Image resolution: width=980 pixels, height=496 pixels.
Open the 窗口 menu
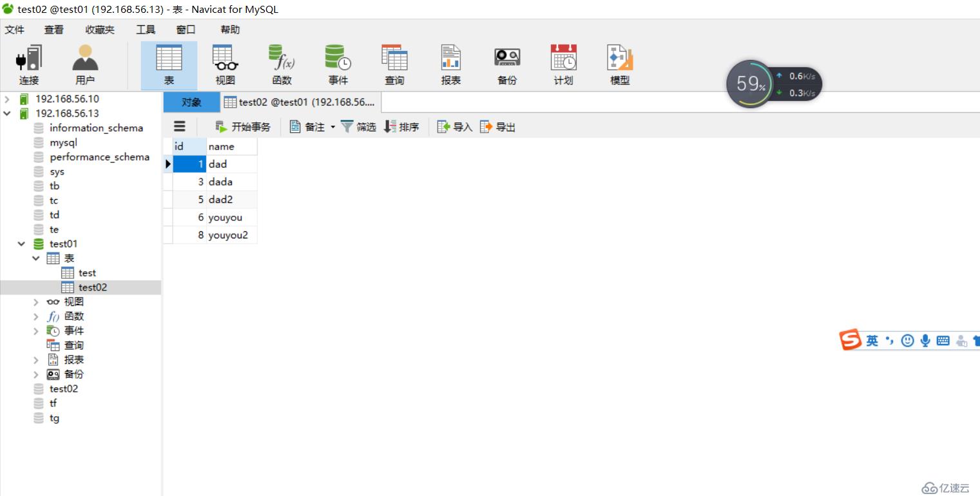coord(186,30)
